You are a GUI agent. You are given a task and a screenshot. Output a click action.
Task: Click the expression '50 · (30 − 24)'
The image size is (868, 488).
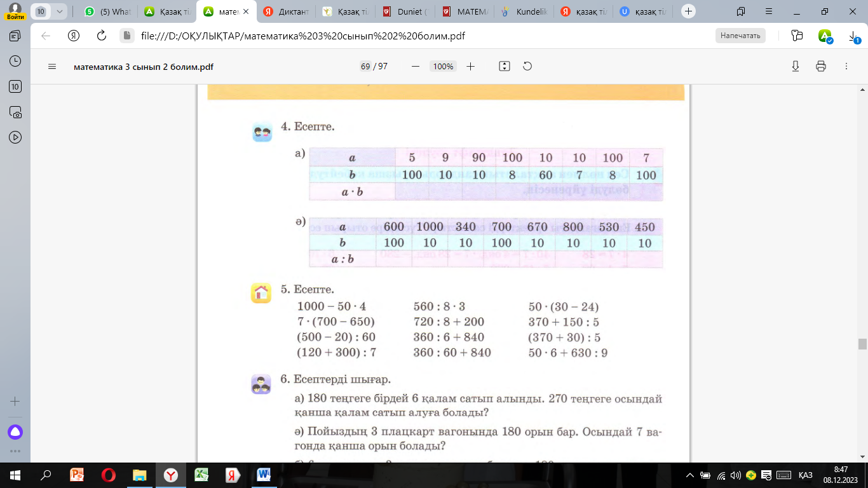coord(564,306)
